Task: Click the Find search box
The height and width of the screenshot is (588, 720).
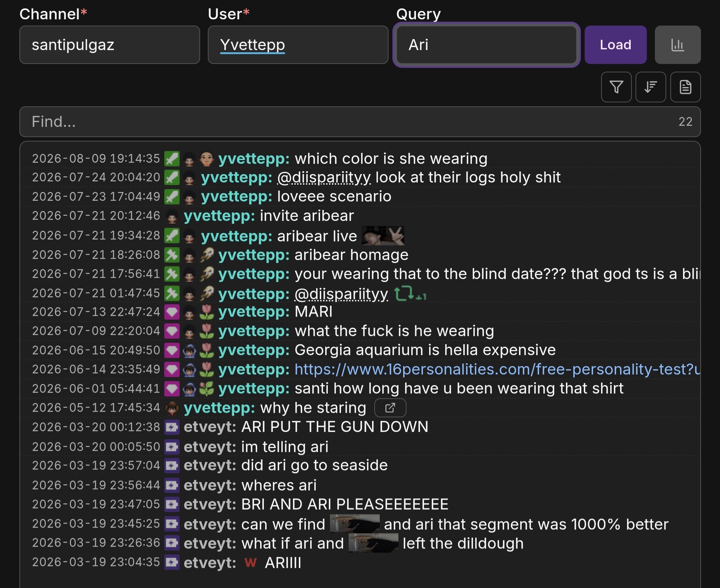Action: pyautogui.click(x=360, y=122)
